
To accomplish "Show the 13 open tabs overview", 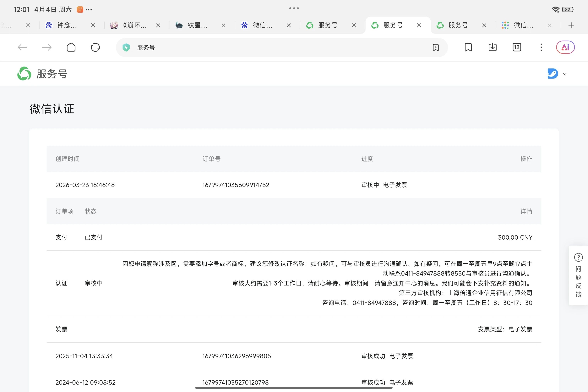I will point(516,47).
